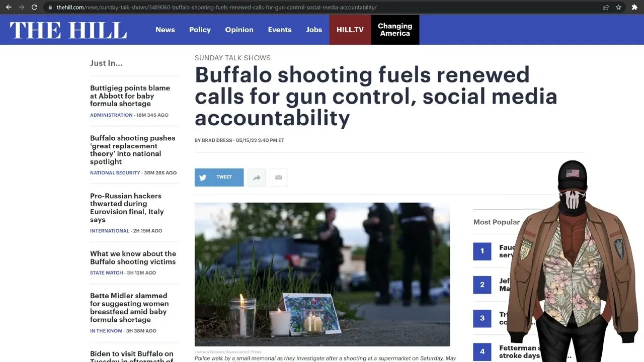Open the HILL.TV tab

tap(350, 30)
